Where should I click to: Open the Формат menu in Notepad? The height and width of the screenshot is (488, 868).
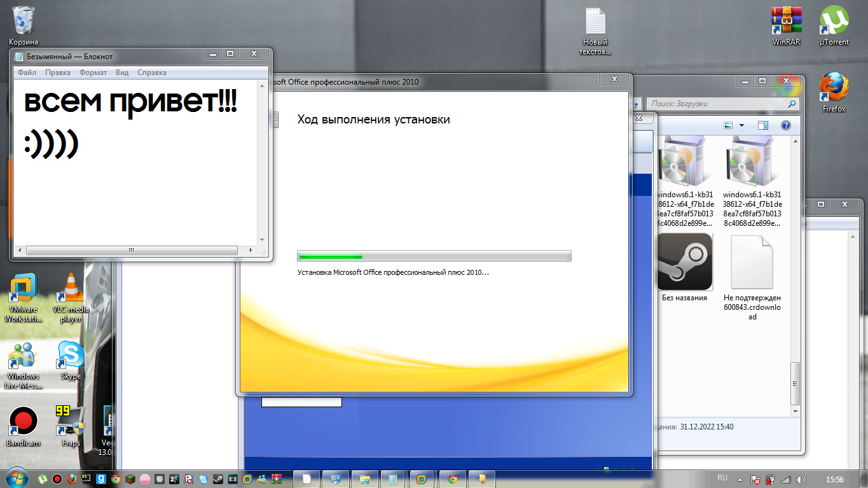click(93, 73)
